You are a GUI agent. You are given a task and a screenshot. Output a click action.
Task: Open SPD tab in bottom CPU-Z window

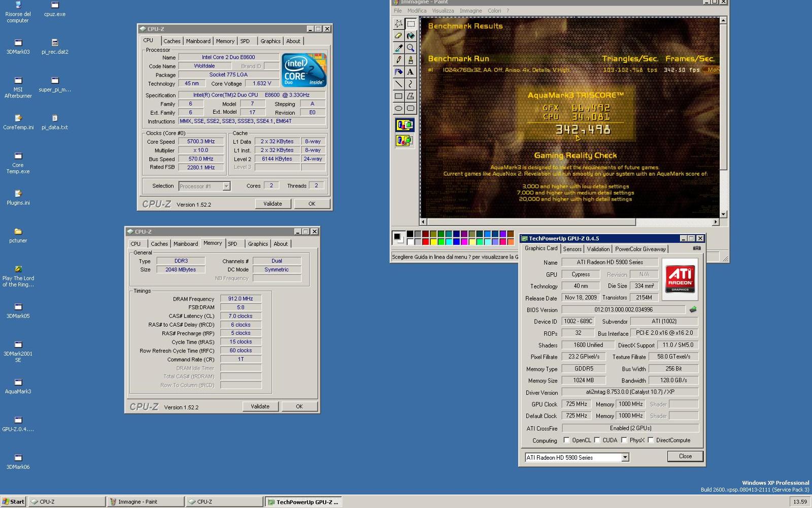pyautogui.click(x=232, y=244)
